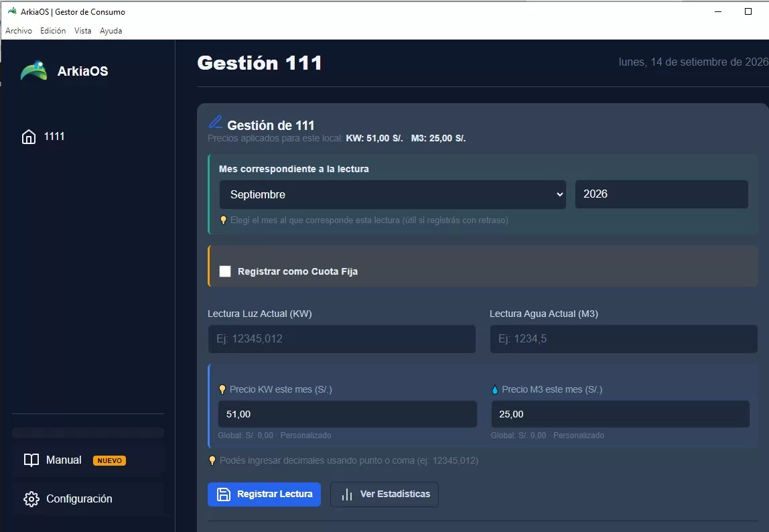Open the Edición menu

click(x=53, y=30)
